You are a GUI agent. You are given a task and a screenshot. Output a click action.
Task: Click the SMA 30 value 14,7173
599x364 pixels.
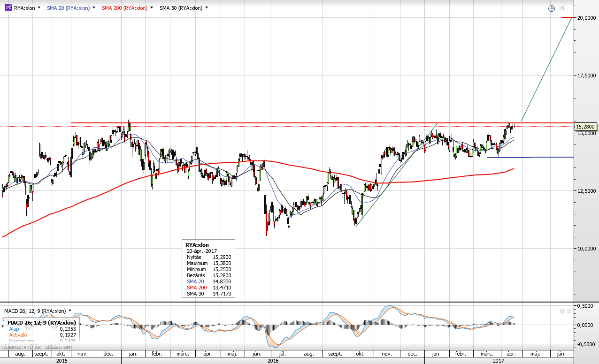coord(222,294)
